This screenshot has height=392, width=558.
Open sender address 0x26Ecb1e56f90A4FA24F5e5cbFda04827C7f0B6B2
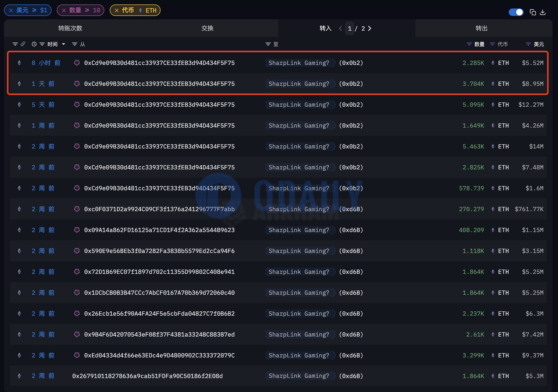click(160, 314)
